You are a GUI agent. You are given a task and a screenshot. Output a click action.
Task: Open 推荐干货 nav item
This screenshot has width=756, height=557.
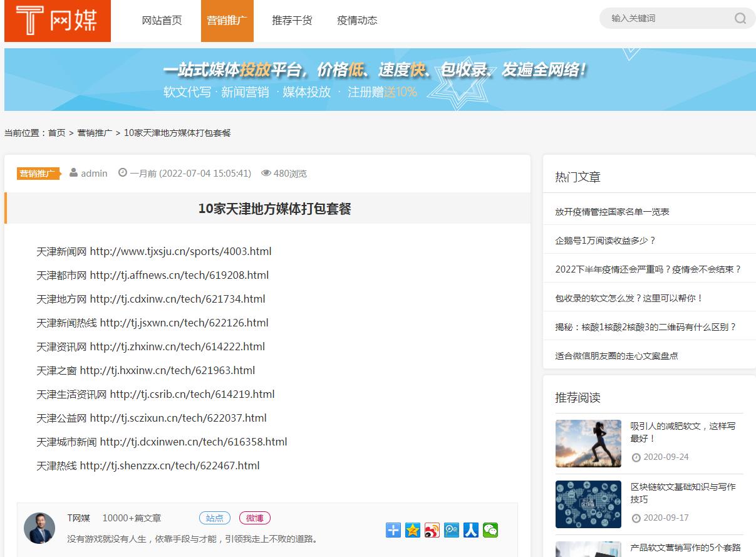click(292, 20)
